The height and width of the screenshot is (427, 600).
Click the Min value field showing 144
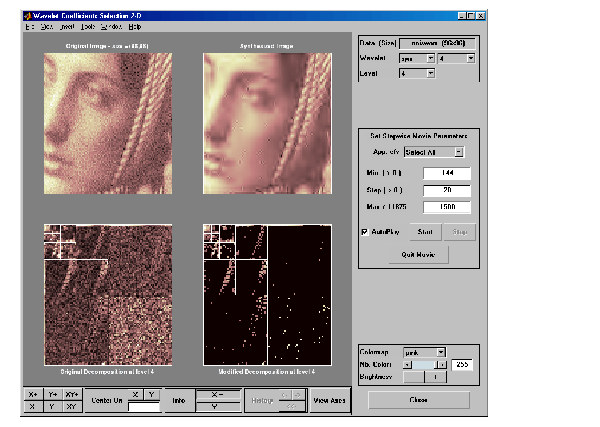pos(447,173)
